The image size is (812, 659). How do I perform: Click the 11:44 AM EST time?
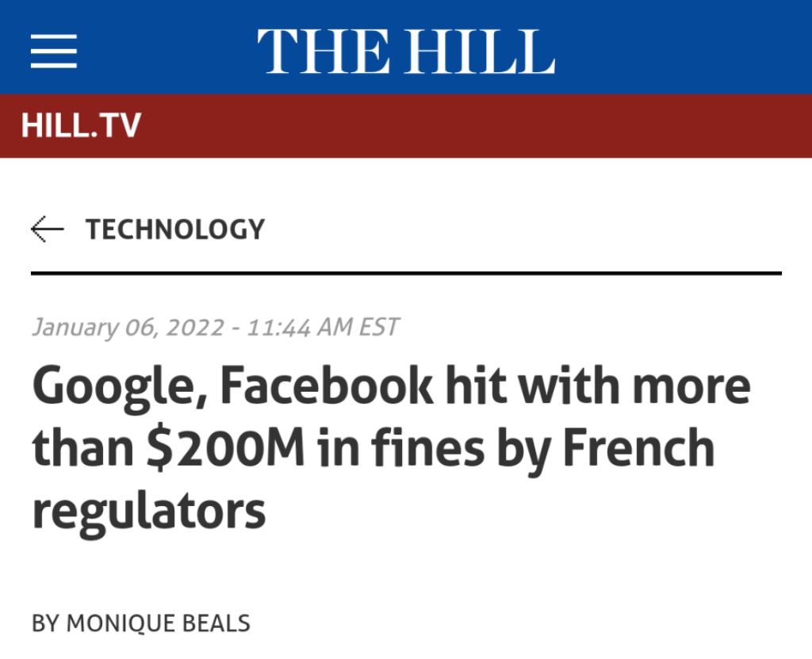click(323, 327)
